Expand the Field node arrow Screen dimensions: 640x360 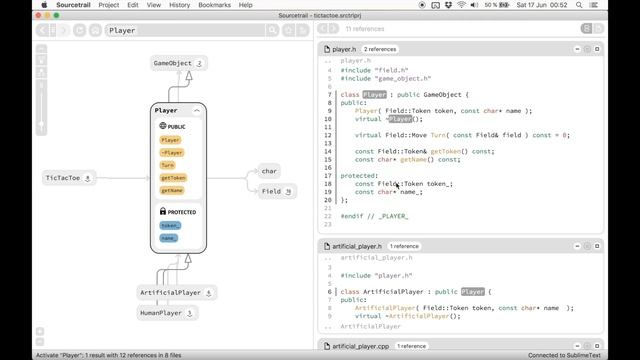(288, 191)
